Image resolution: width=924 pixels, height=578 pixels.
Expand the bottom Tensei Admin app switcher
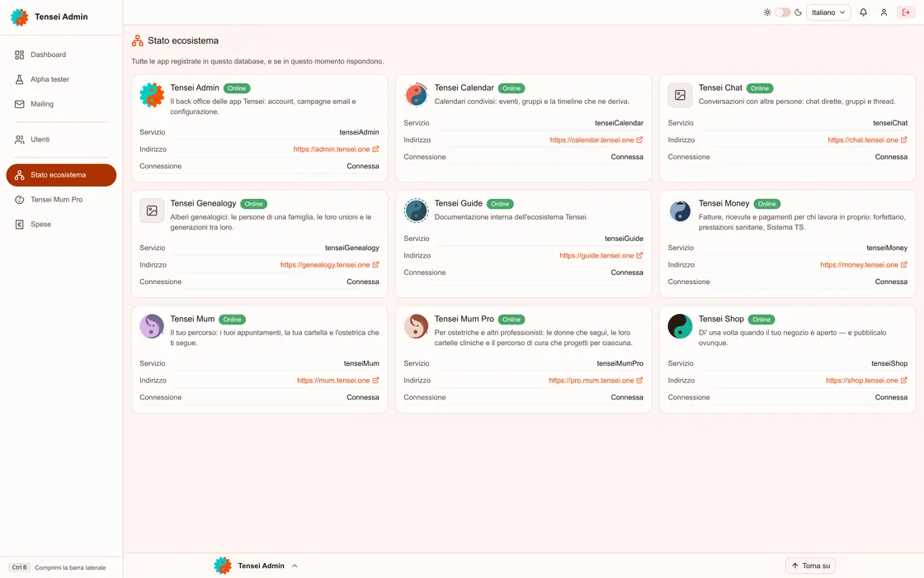(x=256, y=566)
